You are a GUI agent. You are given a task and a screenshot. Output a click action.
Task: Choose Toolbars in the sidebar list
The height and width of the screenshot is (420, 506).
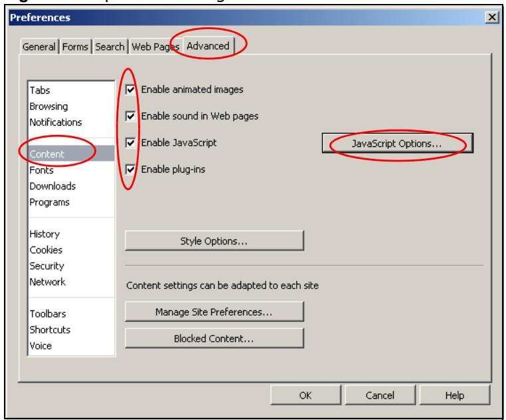point(71,314)
